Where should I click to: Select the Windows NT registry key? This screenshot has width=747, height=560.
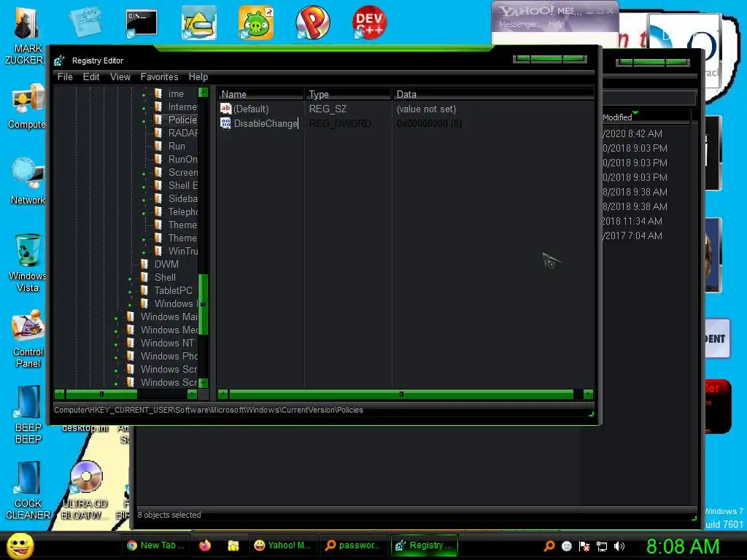pos(167,343)
